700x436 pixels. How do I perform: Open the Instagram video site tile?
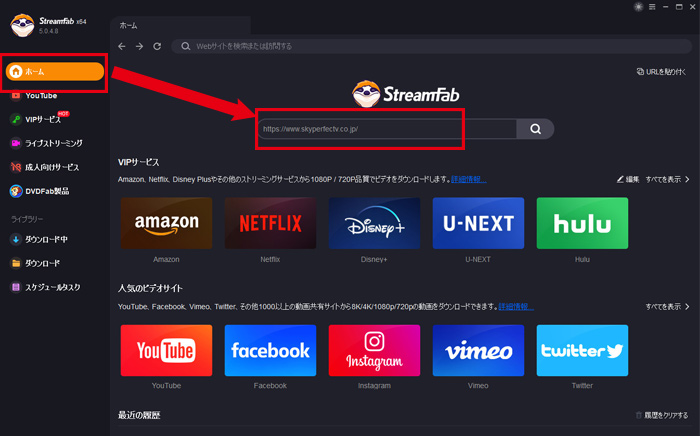[375, 350]
